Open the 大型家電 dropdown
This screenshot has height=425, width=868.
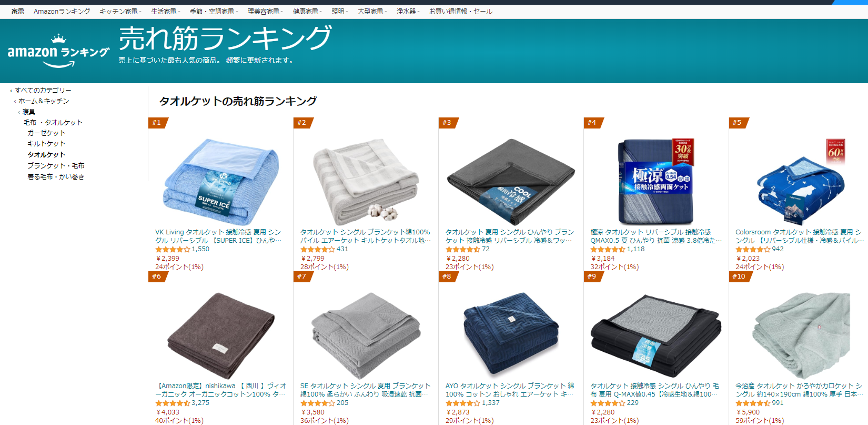(372, 11)
